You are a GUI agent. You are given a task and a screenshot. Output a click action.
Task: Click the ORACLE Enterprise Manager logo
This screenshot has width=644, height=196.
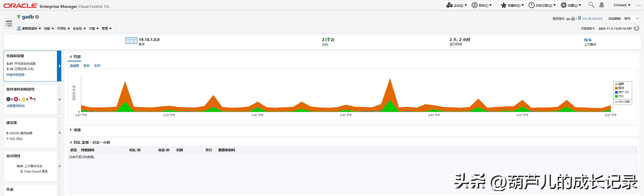[x=56, y=6]
